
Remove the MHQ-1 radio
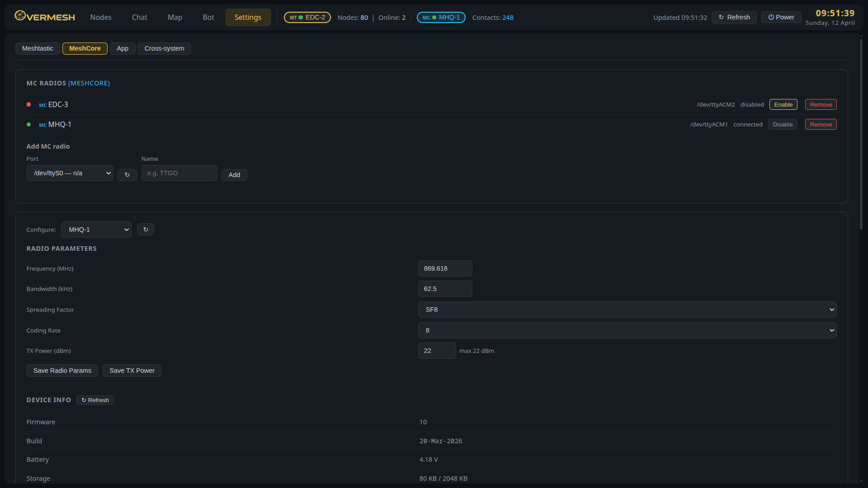[x=821, y=124]
